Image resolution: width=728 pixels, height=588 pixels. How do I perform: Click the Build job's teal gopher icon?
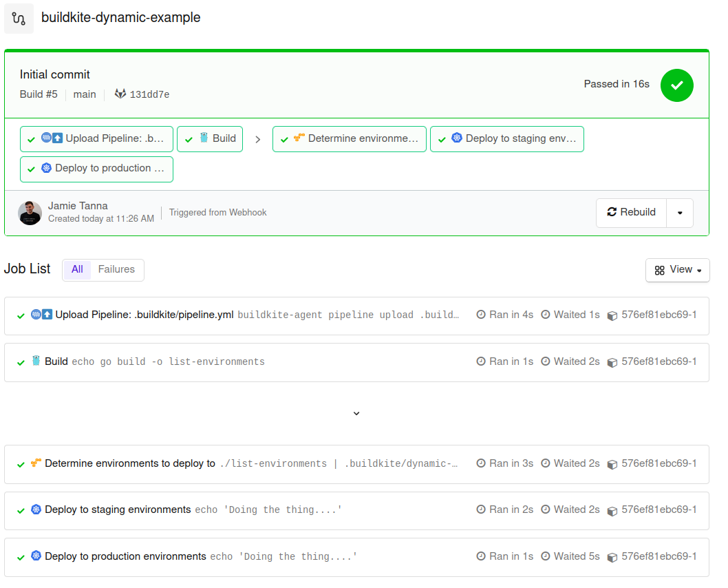[x=36, y=360]
